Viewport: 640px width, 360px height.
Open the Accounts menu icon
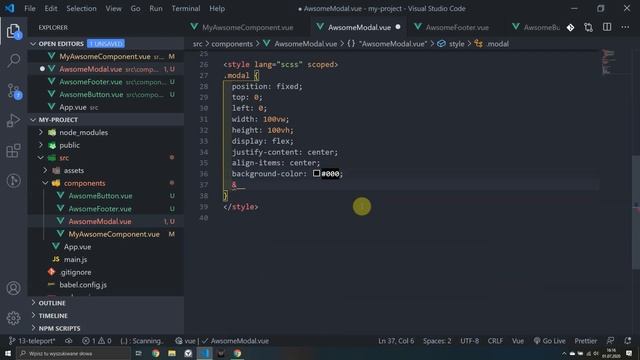click(x=13, y=288)
